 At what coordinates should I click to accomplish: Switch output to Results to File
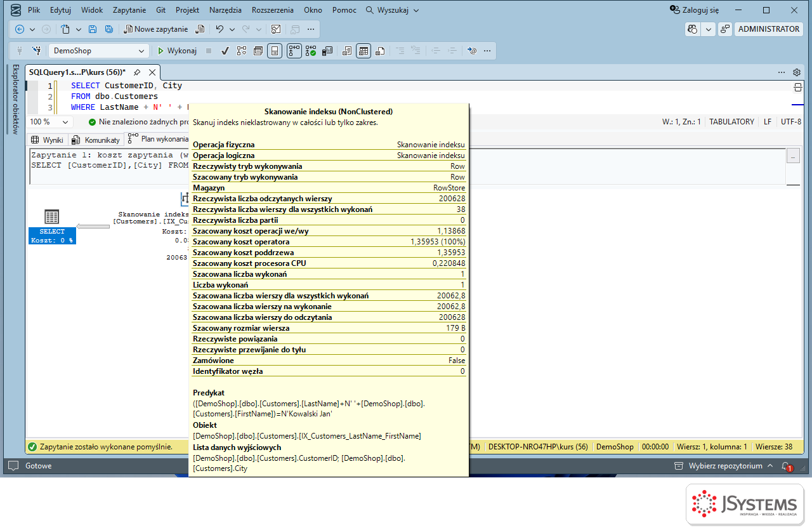pyautogui.click(x=380, y=51)
